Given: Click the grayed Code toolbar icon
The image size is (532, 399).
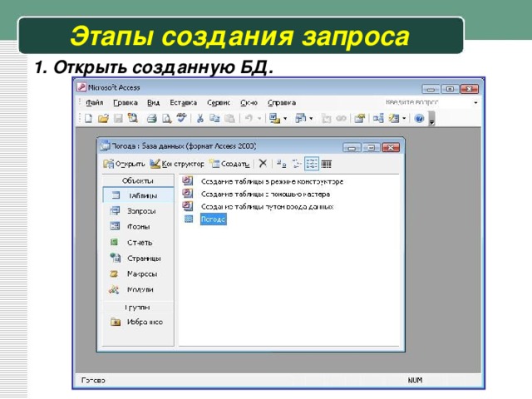Looking at the screenshot, I should pyautogui.click(x=327, y=118).
